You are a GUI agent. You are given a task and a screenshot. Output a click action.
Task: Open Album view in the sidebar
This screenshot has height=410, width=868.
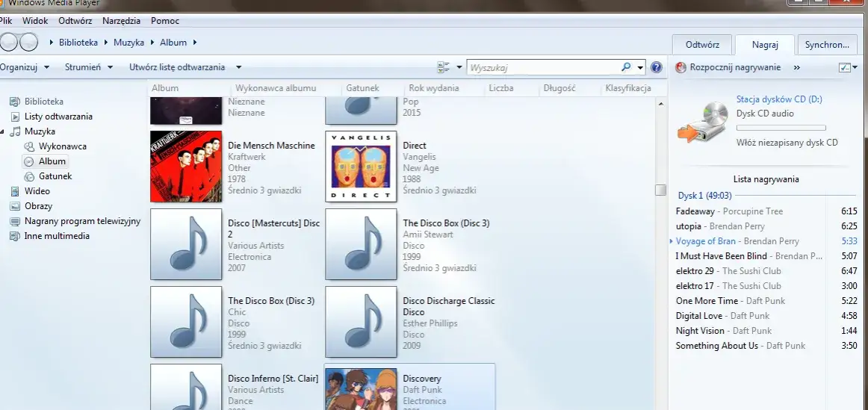click(x=52, y=161)
